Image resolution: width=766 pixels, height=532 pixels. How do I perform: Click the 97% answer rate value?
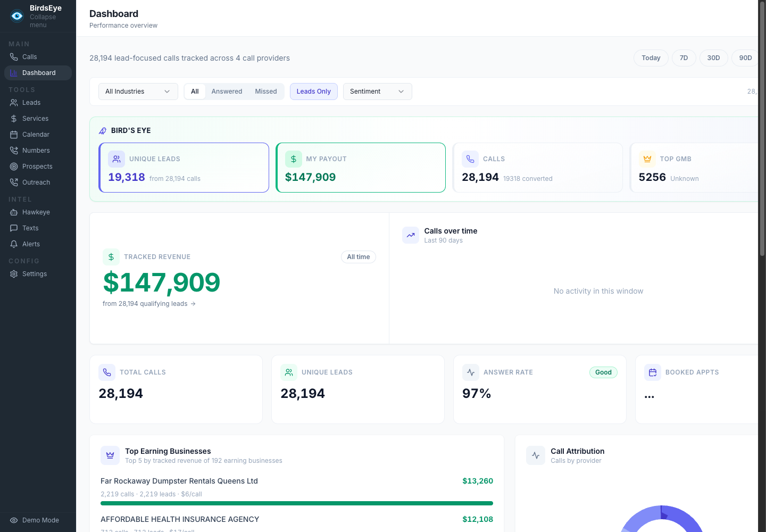[477, 394]
